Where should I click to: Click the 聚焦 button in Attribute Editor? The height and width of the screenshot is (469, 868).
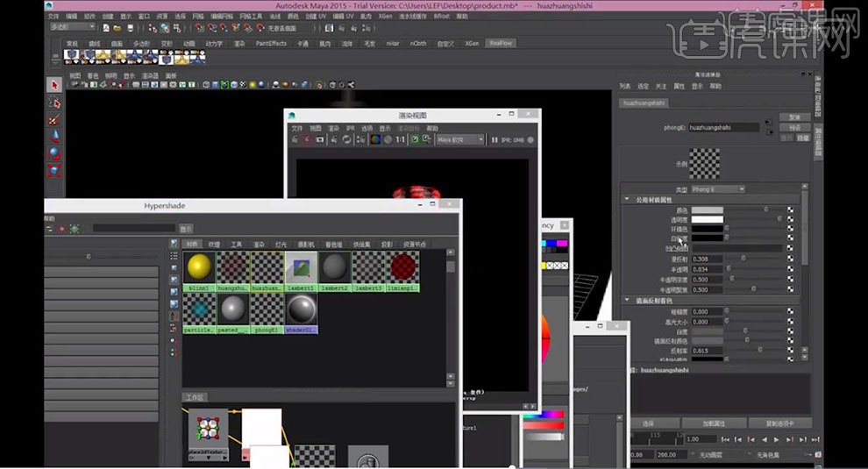pos(795,117)
